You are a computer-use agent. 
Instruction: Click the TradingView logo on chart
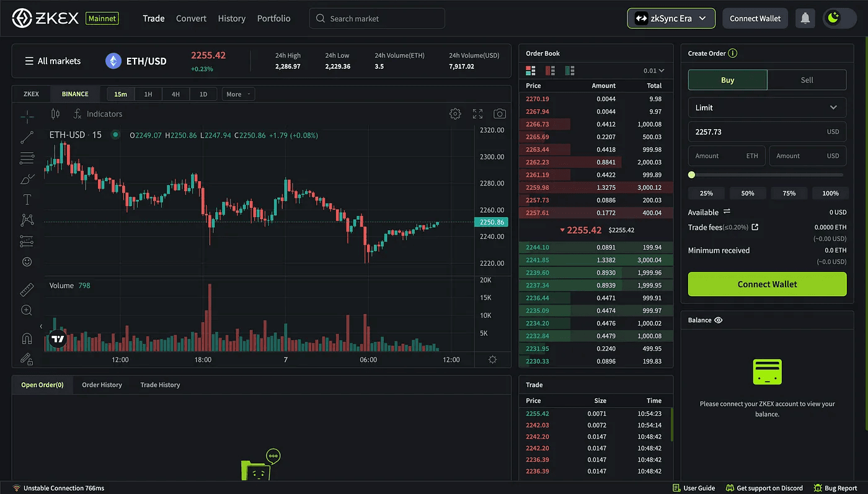[x=58, y=339]
